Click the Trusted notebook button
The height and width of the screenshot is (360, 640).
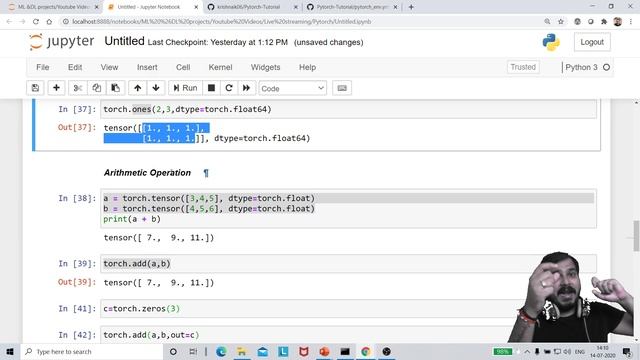tap(523, 67)
